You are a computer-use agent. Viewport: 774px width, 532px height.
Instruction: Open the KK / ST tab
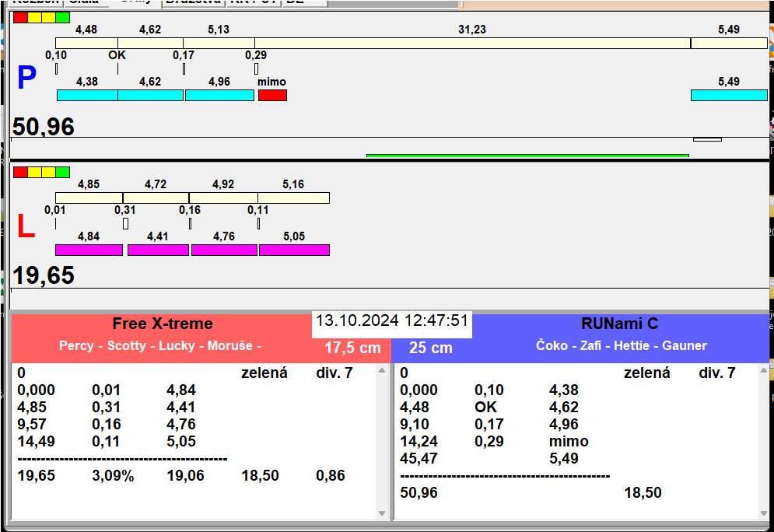[x=251, y=2]
